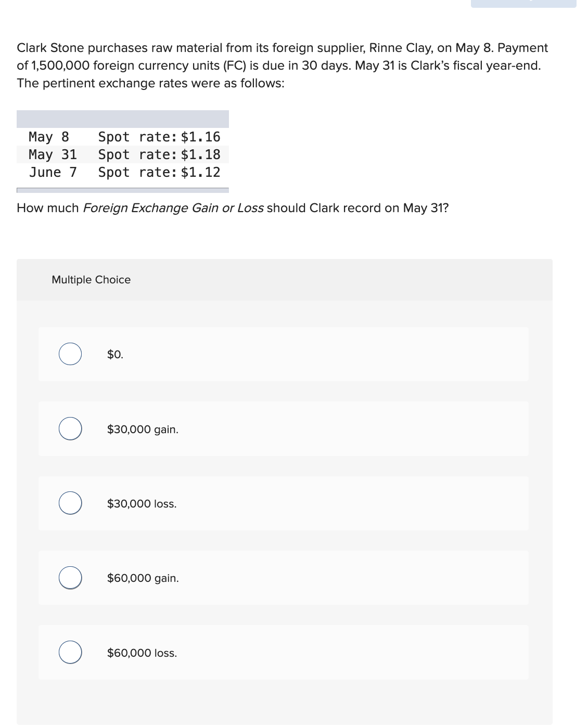Select the $60,000 loss radio button
The width and height of the screenshot is (588, 728).
[x=71, y=652]
